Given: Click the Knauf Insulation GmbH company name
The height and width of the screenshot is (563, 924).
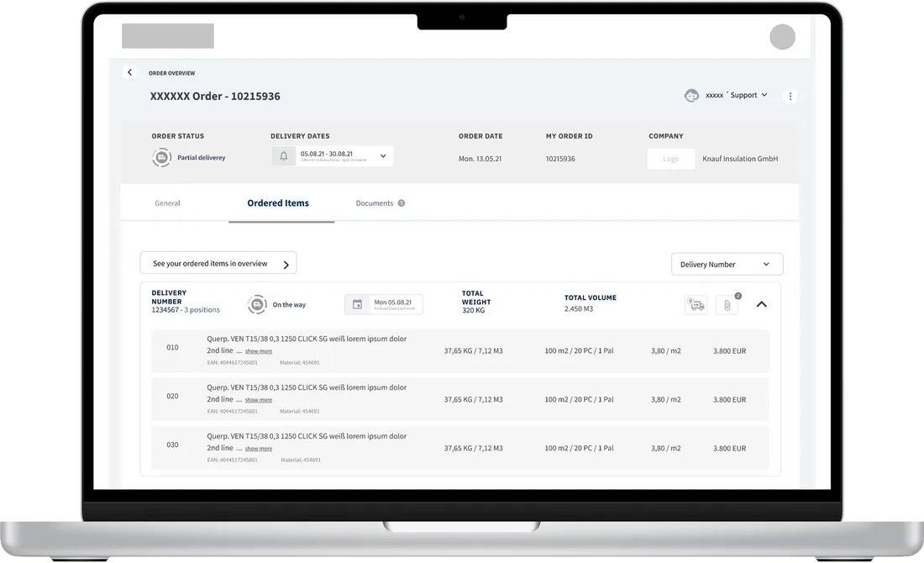Looking at the screenshot, I should point(740,159).
